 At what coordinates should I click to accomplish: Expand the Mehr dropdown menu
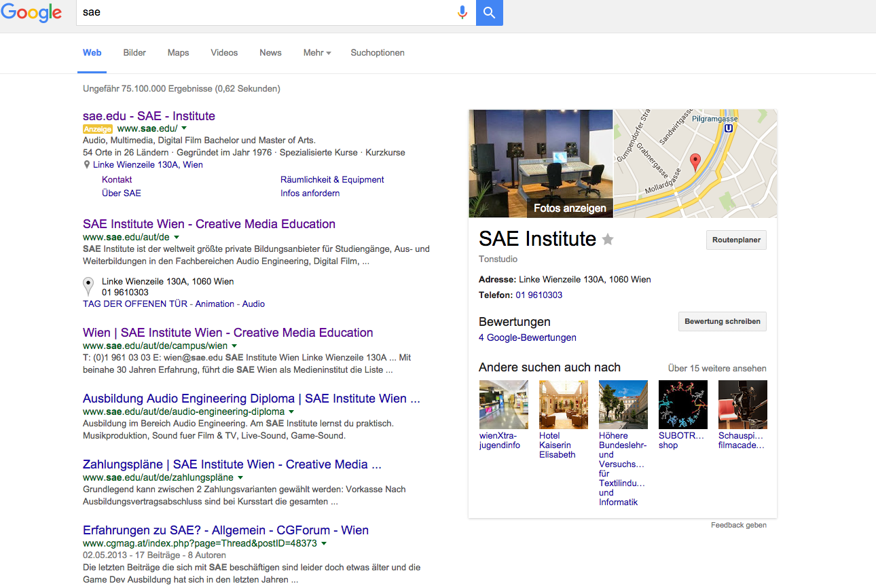pos(317,52)
